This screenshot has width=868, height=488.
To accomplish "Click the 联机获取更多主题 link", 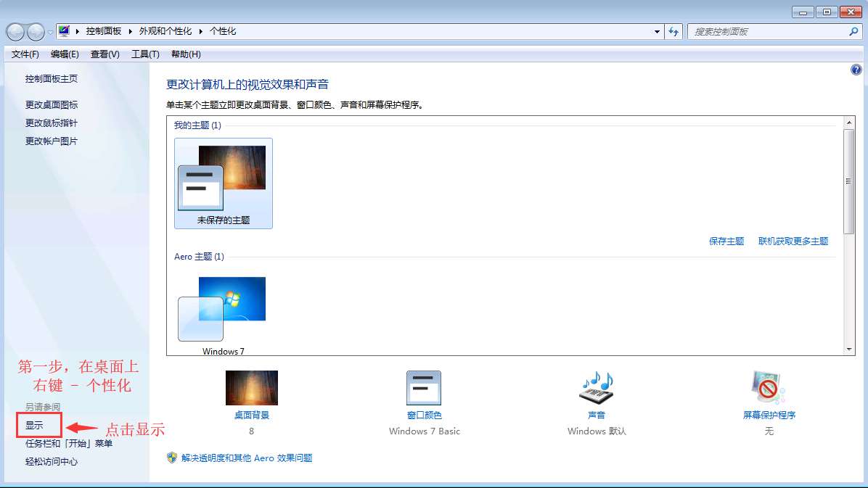I will coord(793,241).
